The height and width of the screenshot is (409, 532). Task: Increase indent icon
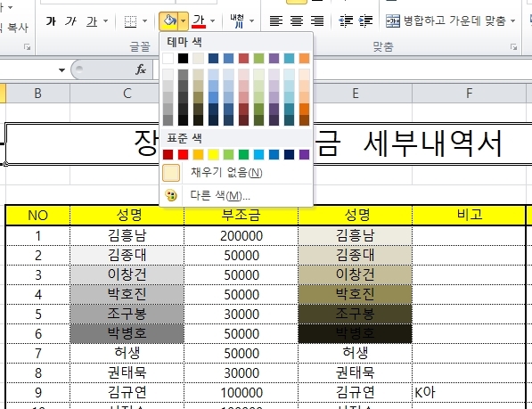(365, 21)
